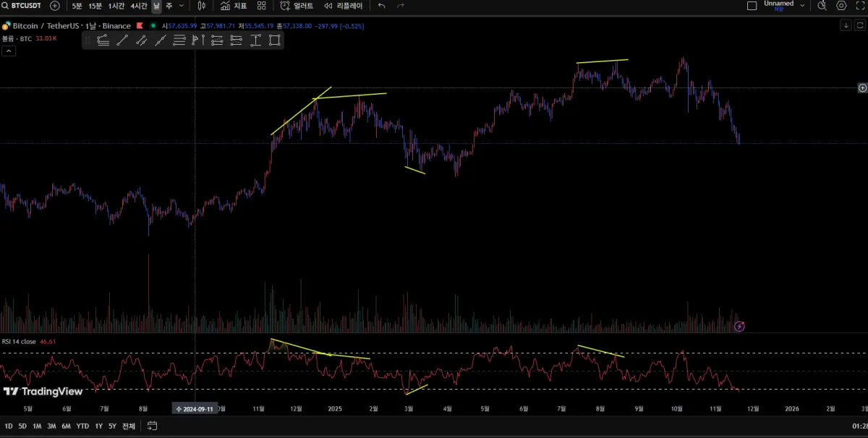Click the 2025 label on time axis
Image resolution: width=868 pixels, height=438 pixels.
(334, 409)
